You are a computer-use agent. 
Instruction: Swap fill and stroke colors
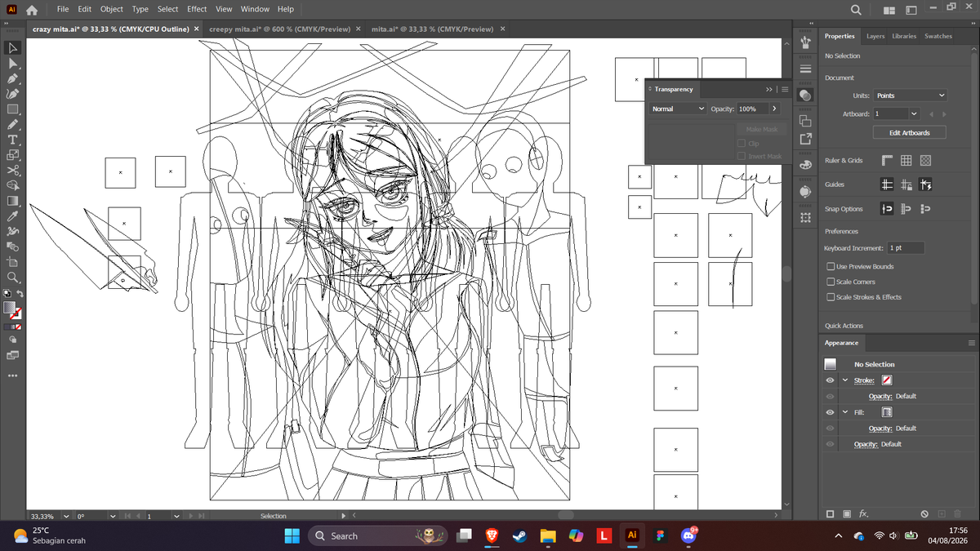20,293
